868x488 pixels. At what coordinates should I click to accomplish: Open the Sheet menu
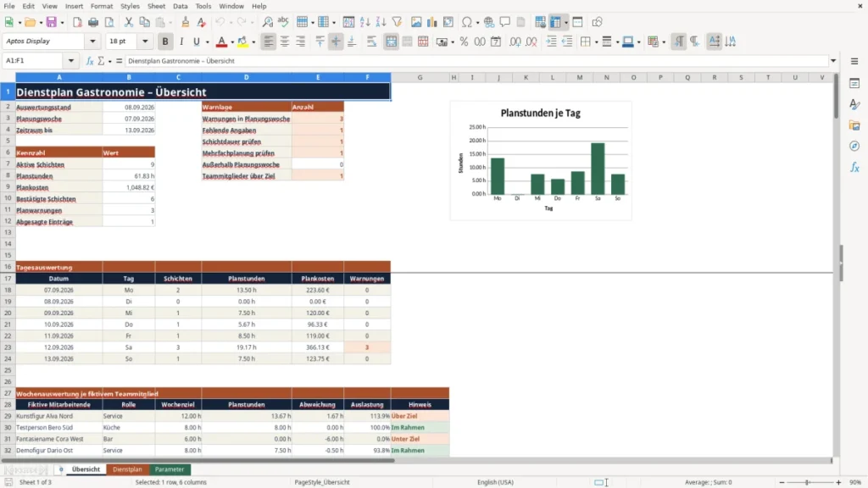[x=156, y=6]
